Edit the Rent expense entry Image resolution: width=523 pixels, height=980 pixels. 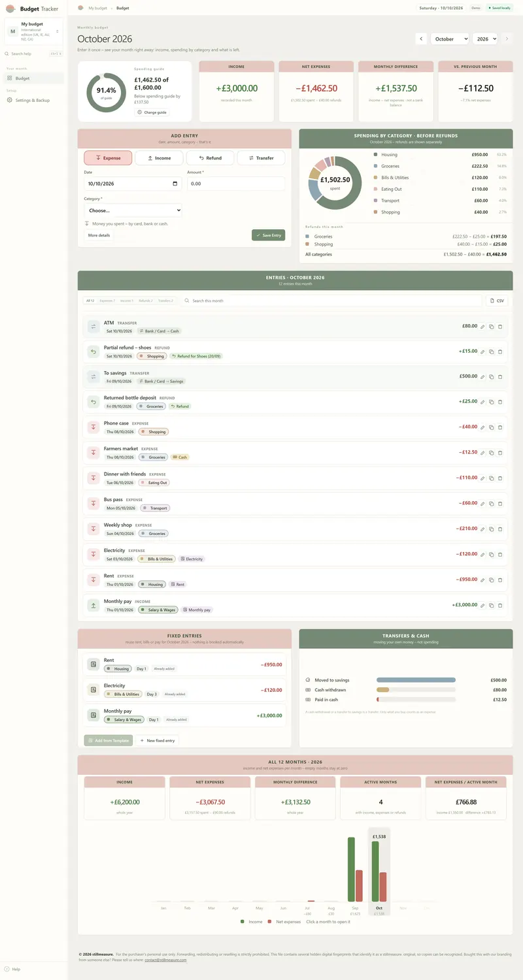[482, 580]
